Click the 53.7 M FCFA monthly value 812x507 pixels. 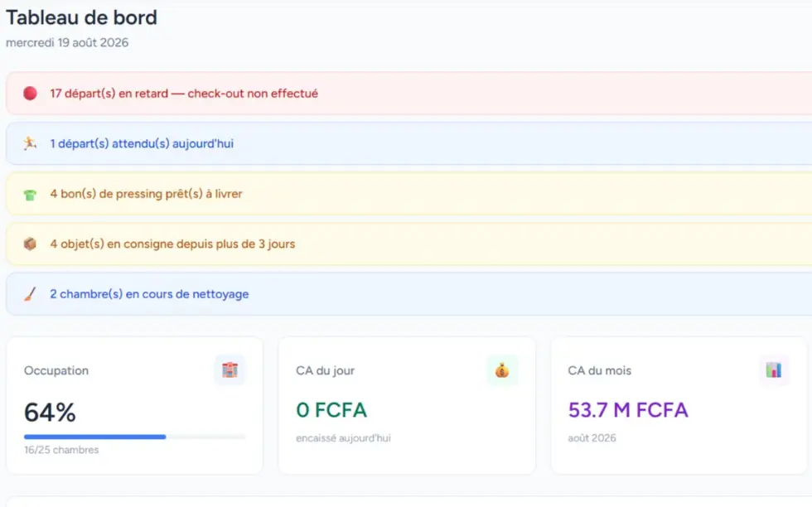(x=628, y=410)
